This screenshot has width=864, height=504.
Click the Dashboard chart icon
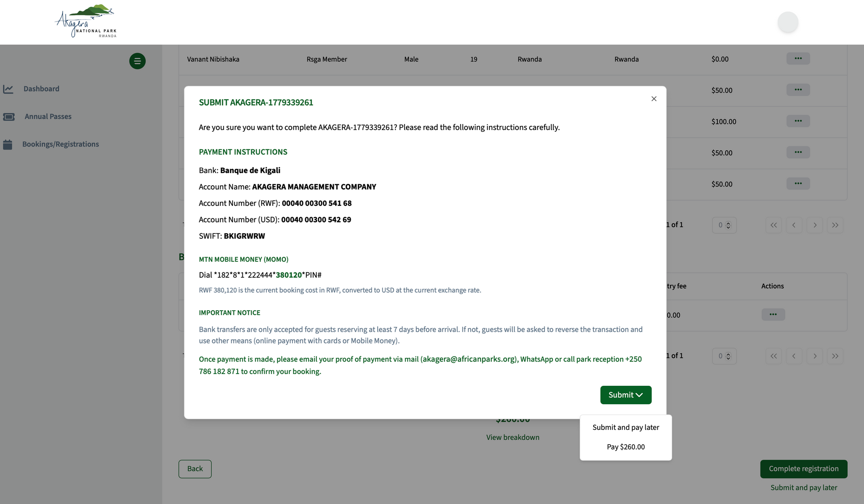click(8, 89)
